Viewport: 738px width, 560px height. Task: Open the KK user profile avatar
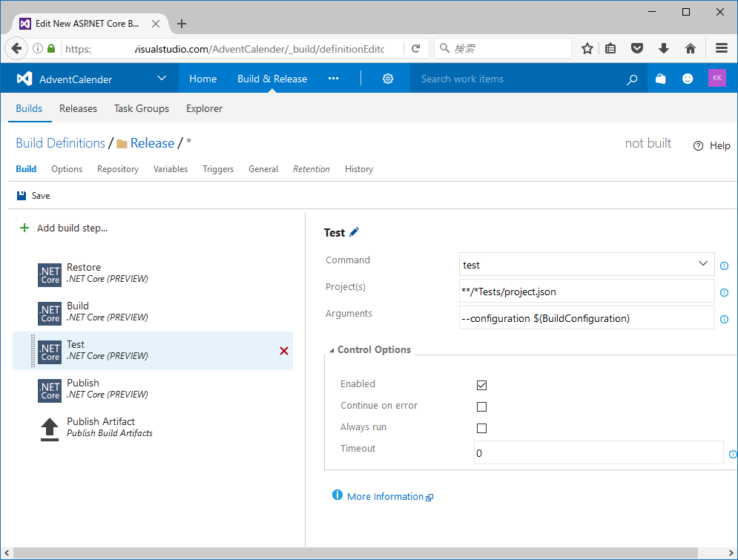pos(716,78)
